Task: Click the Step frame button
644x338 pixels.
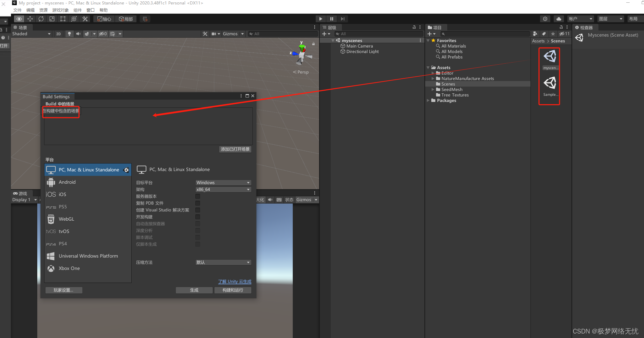Action: [x=342, y=19]
